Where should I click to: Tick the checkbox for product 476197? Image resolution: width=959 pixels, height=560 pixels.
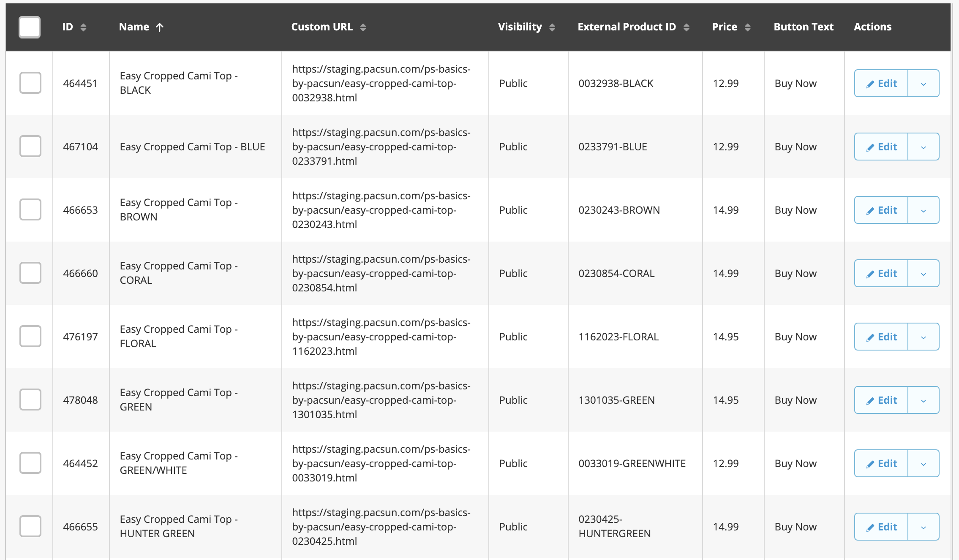(30, 336)
